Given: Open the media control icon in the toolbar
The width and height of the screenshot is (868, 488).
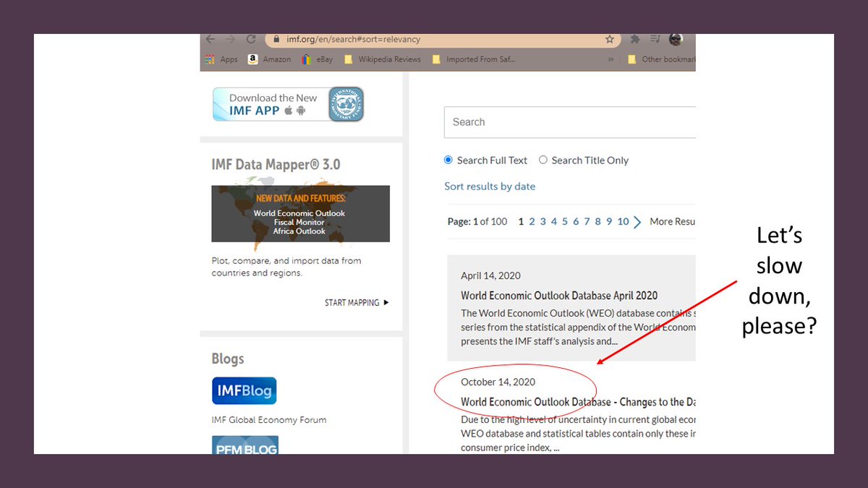Looking at the screenshot, I should click(x=655, y=39).
